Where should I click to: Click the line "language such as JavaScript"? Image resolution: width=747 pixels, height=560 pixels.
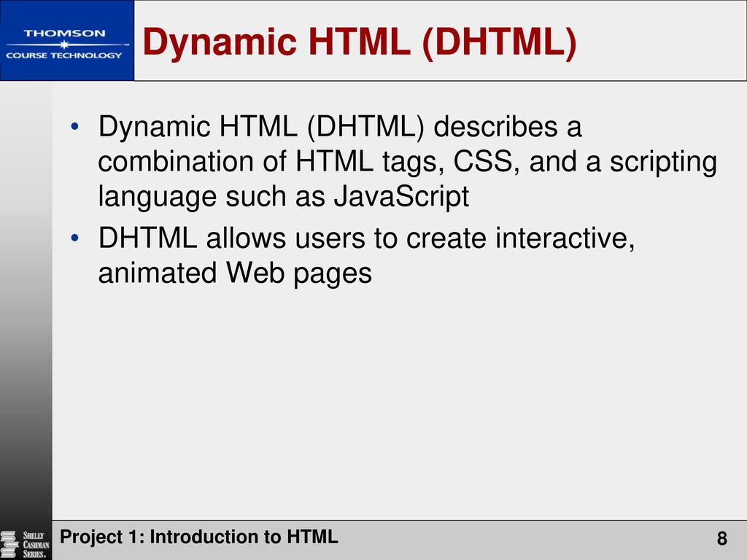[284, 197]
